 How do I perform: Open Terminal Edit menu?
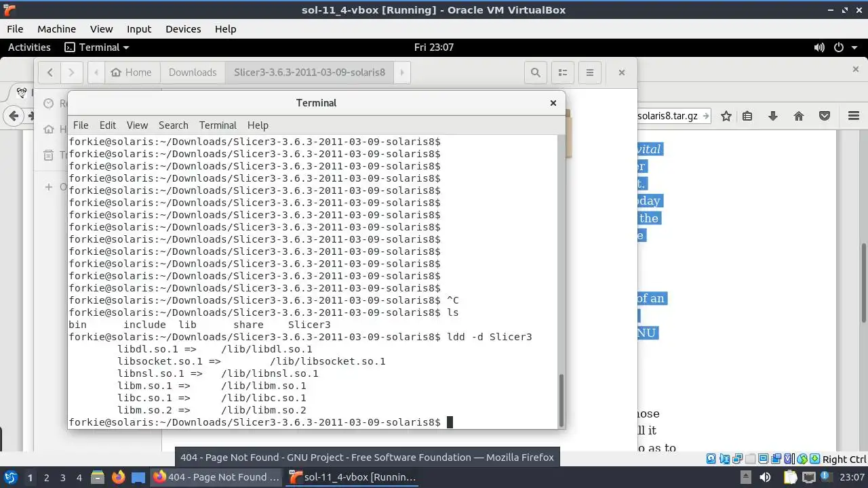click(108, 125)
